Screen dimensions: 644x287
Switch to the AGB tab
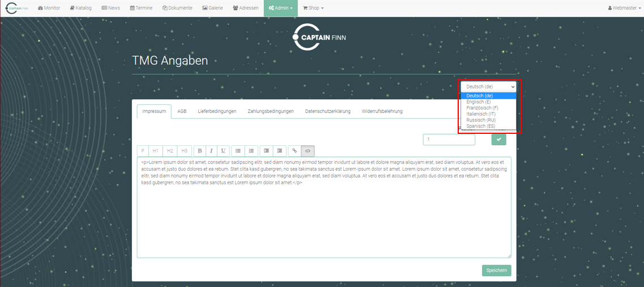pyautogui.click(x=182, y=111)
